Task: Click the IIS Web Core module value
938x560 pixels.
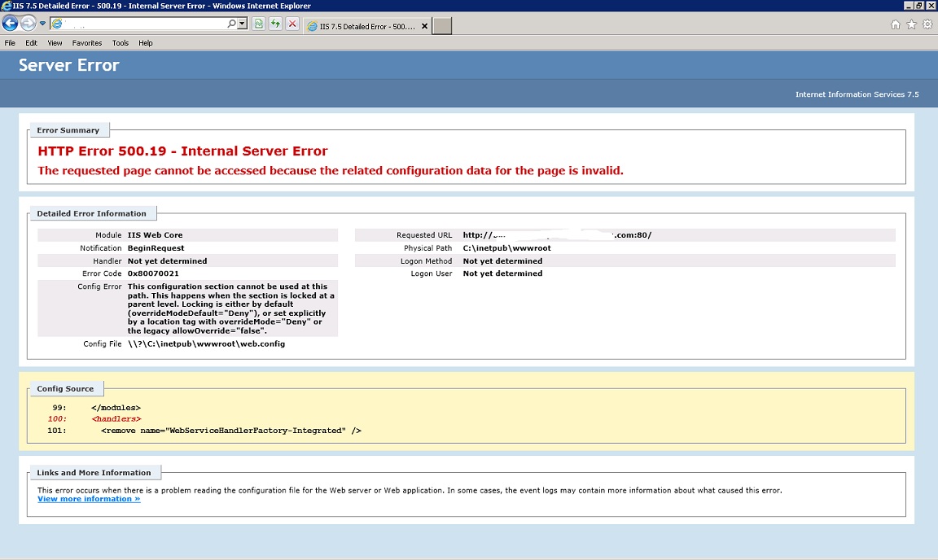Action: [x=155, y=235]
